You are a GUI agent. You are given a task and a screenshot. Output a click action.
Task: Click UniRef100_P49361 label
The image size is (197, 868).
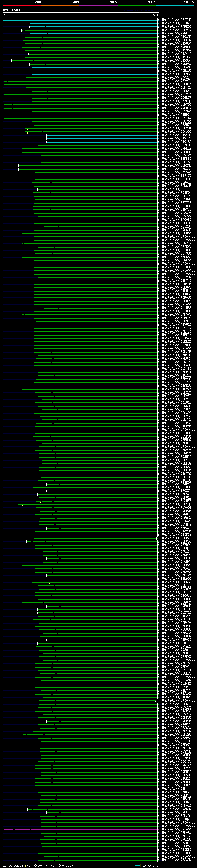(177, 57)
